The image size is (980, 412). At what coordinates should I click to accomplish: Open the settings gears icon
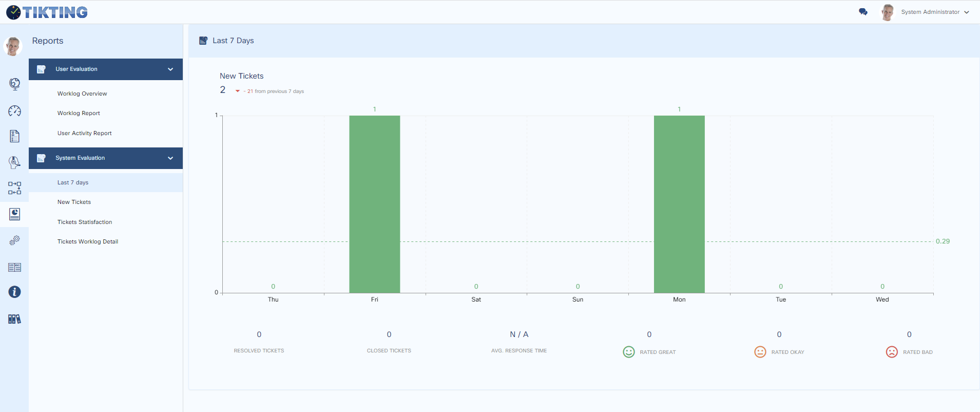[x=14, y=240]
